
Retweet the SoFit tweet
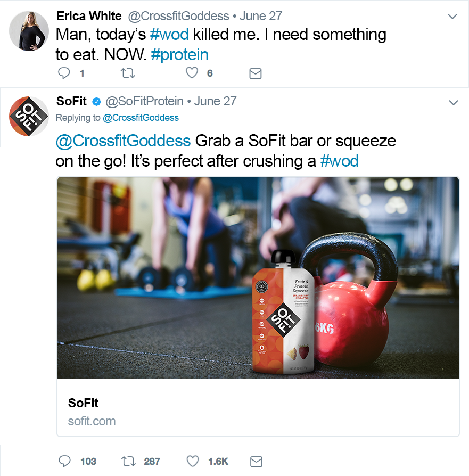128,461
